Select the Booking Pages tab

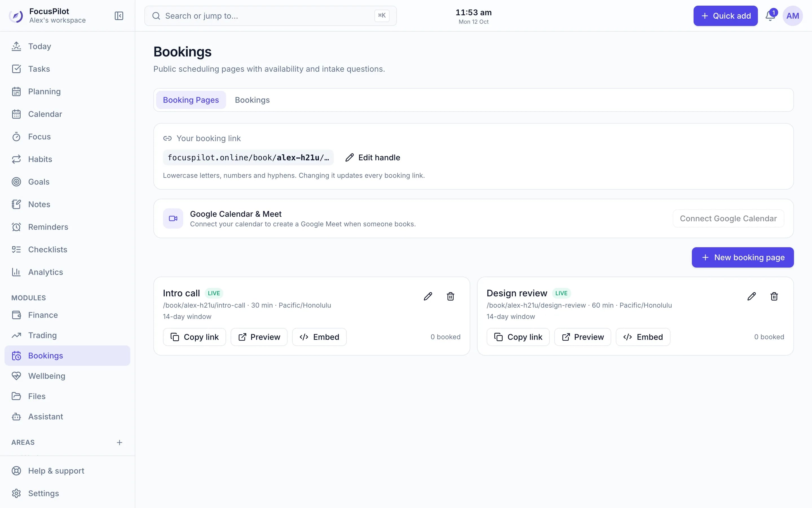click(191, 100)
